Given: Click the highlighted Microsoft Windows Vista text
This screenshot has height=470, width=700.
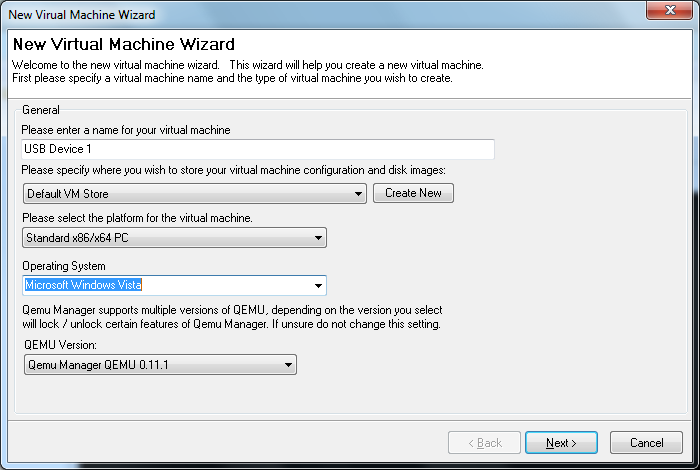Looking at the screenshot, I should tap(83, 285).
